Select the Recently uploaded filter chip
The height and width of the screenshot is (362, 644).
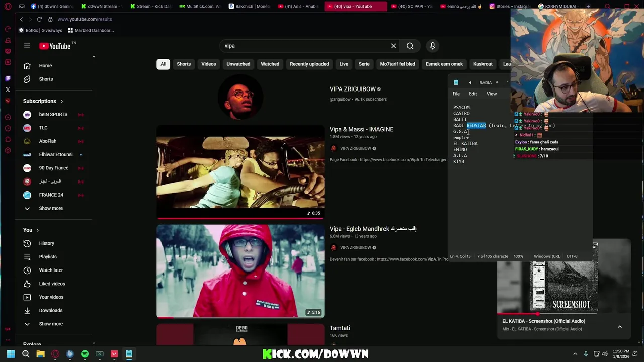[309, 64]
